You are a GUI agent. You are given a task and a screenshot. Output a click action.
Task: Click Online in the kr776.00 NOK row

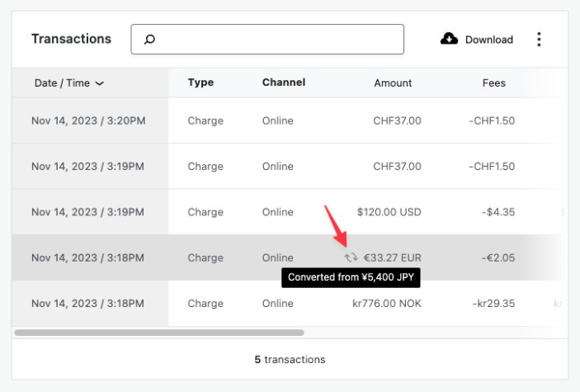(x=278, y=304)
